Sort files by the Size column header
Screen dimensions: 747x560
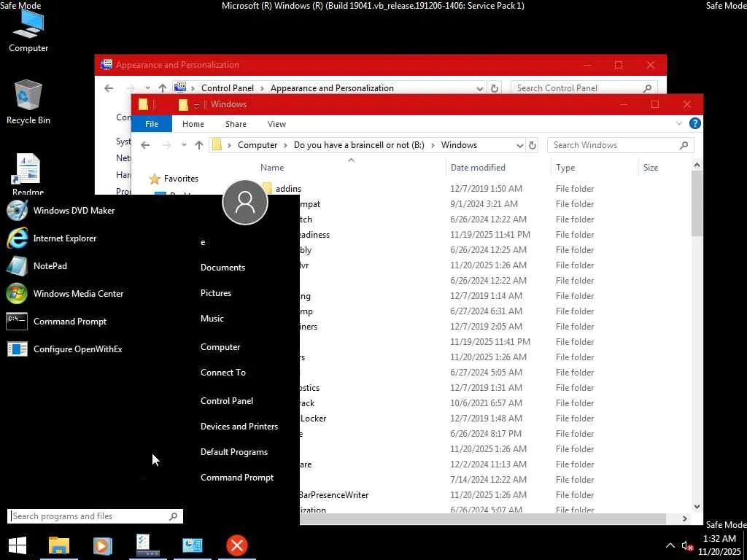pyautogui.click(x=650, y=168)
